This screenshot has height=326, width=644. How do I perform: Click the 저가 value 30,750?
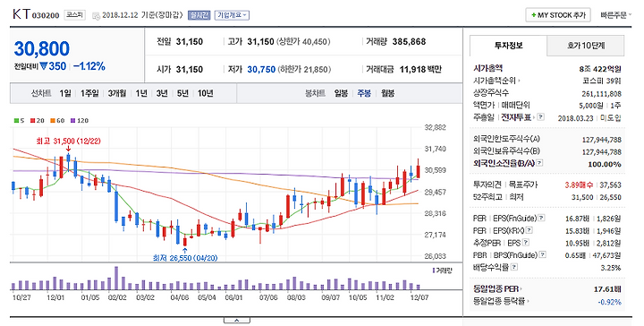[261, 70]
